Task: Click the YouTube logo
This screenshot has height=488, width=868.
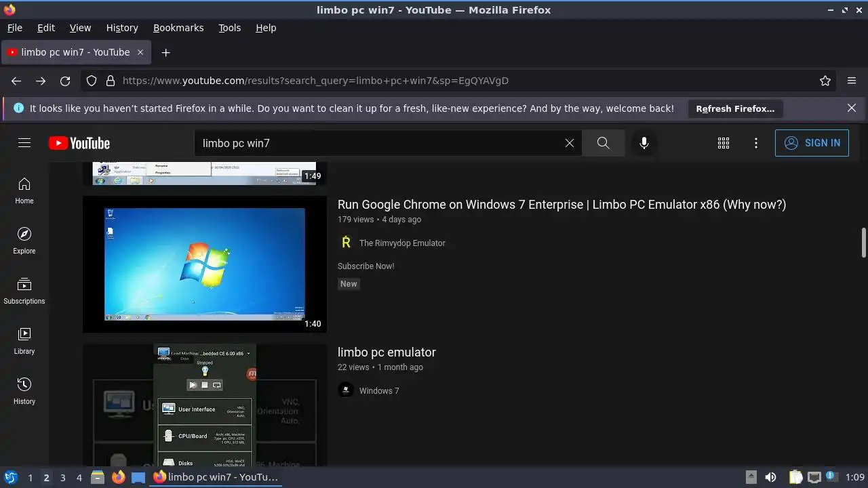Action: 79,143
